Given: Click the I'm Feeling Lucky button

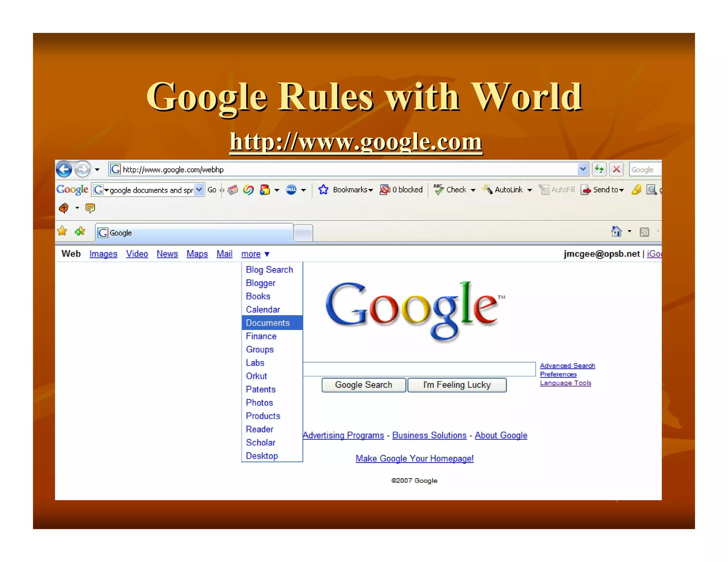Looking at the screenshot, I should coord(457,385).
